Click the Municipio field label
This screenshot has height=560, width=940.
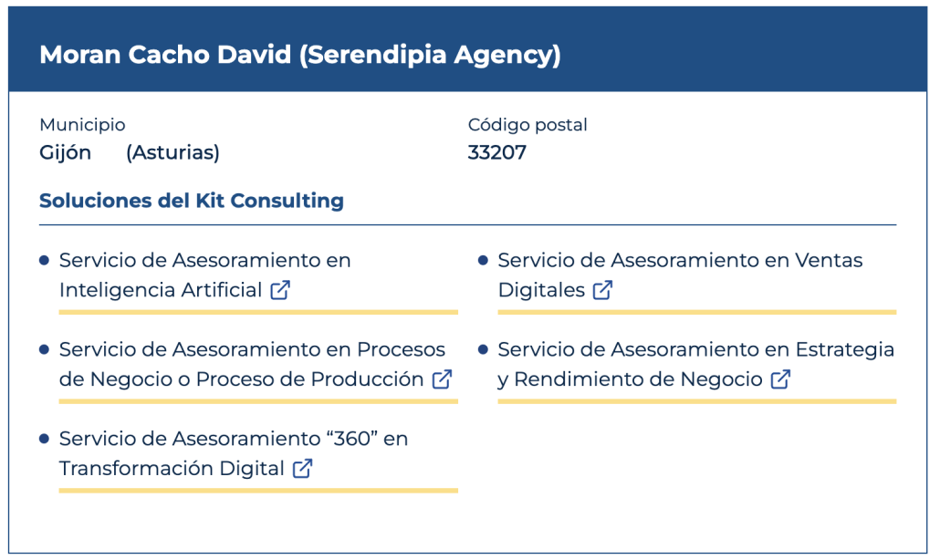(82, 125)
